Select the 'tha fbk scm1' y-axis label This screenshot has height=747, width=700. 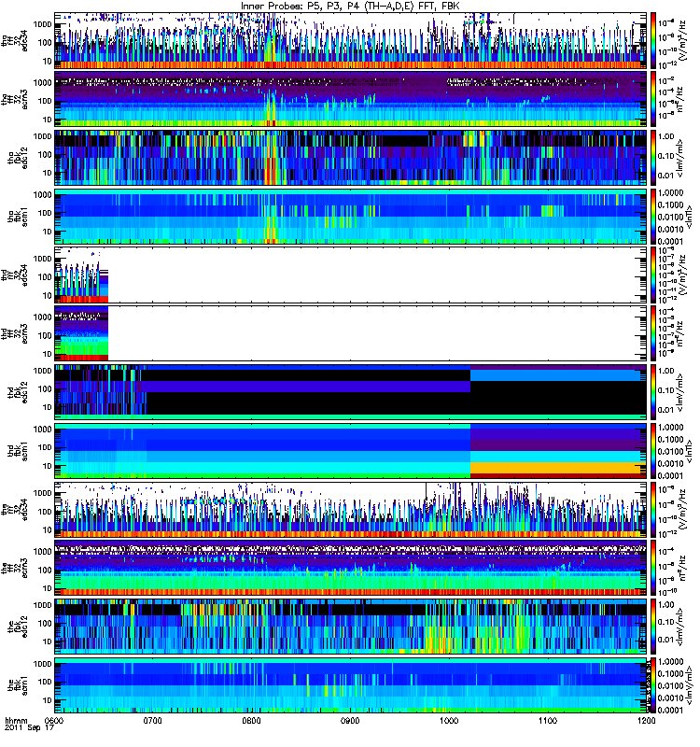tap(18, 217)
